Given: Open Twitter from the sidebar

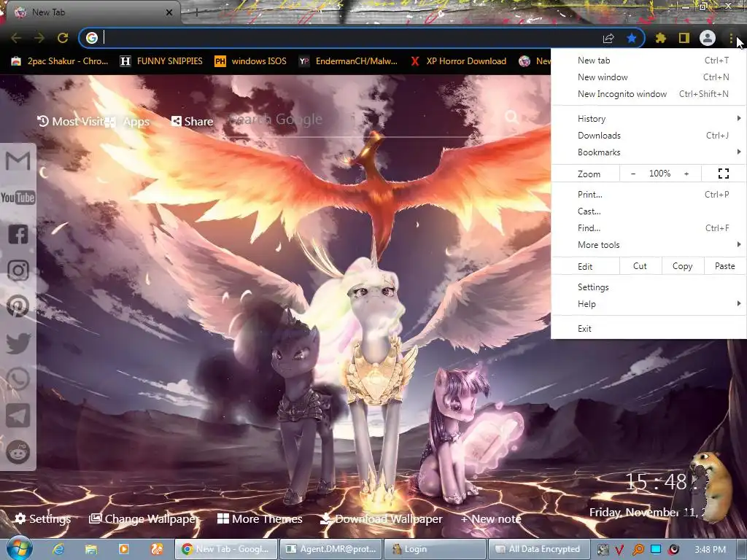Looking at the screenshot, I should tap(18, 343).
